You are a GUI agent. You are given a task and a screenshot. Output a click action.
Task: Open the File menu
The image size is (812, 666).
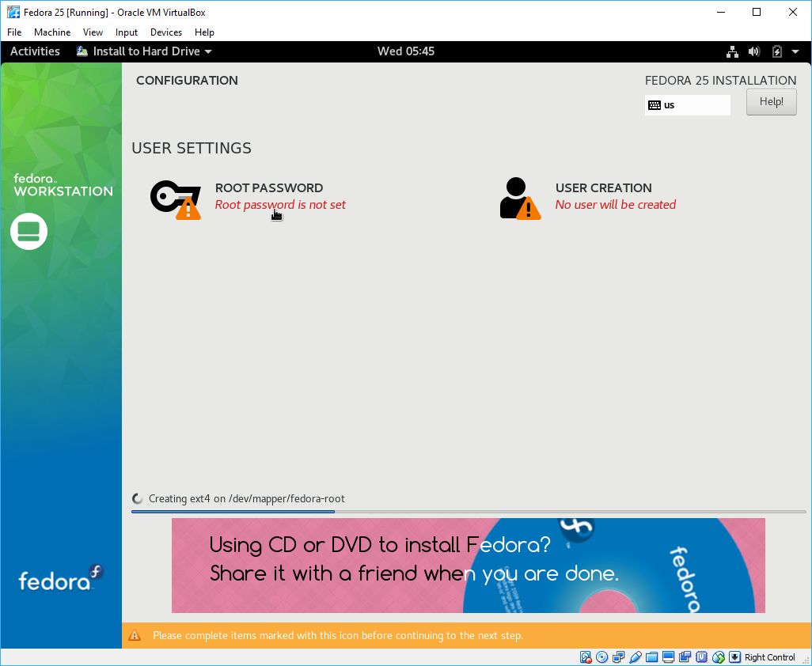pos(14,32)
